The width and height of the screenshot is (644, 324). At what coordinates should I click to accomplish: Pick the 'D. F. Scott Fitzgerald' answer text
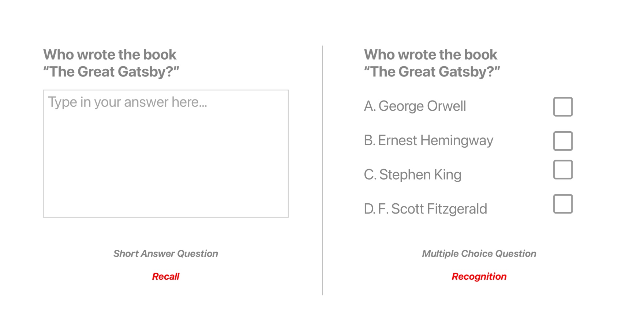tap(426, 209)
